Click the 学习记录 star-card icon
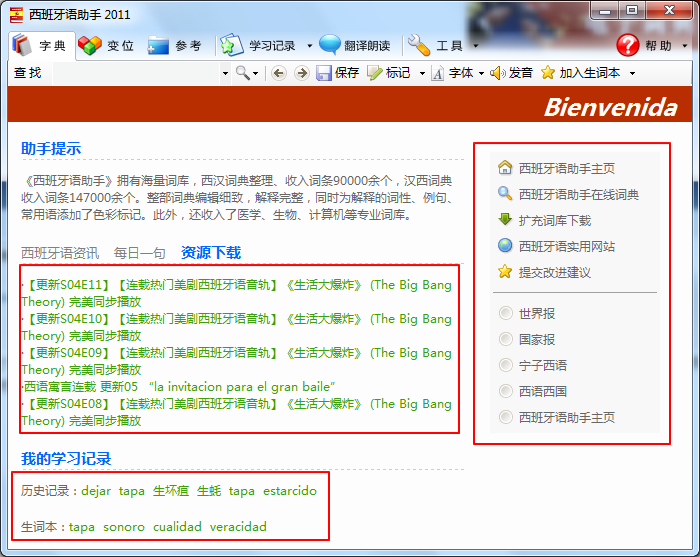Image resolution: width=700 pixels, height=557 pixels. tap(231, 46)
